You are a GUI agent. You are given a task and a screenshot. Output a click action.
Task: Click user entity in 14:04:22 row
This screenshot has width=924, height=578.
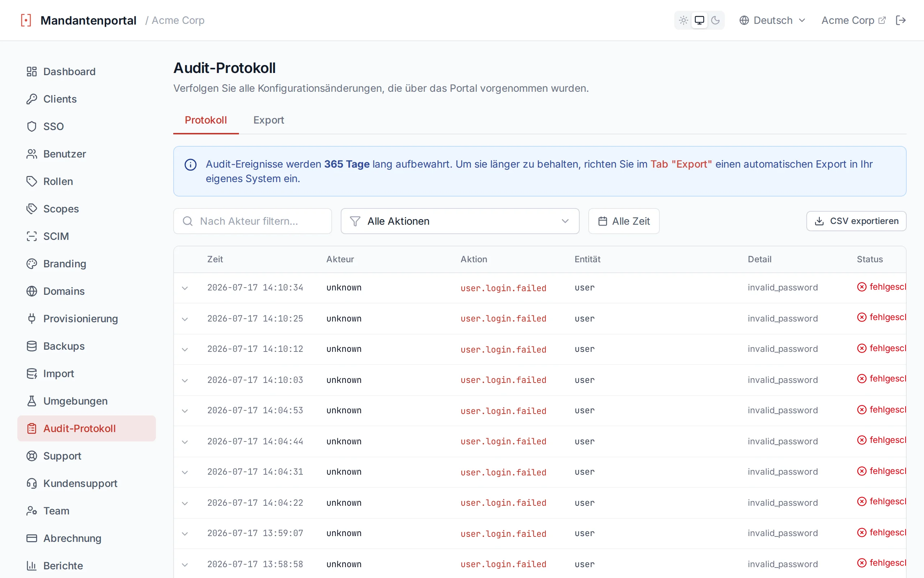pyautogui.click(x=585, y=503)
